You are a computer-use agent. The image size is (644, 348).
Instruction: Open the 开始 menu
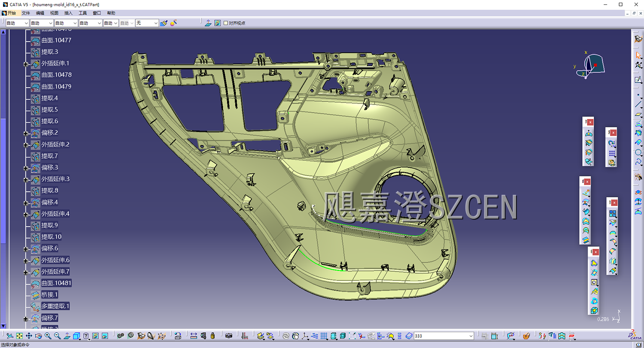(x=11, y=13)
